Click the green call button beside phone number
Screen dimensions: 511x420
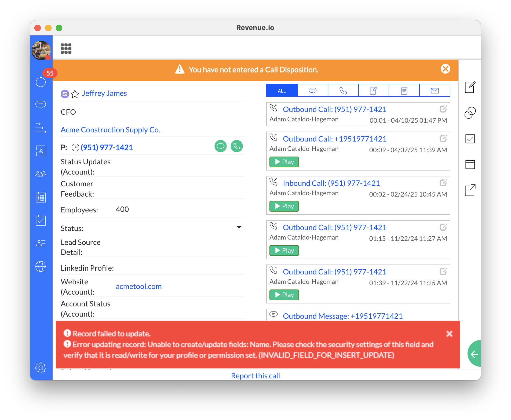(x=236, y=146)
